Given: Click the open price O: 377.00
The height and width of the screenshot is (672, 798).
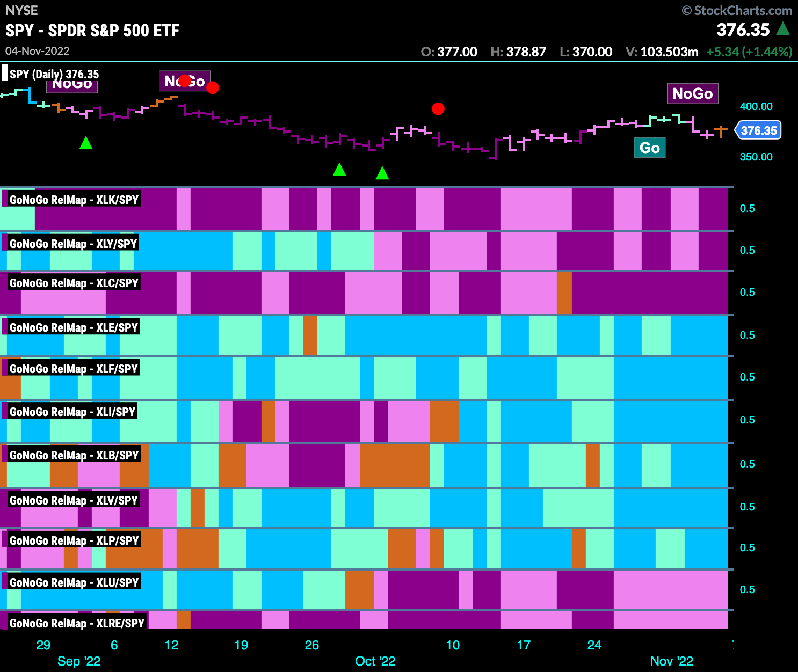Looking at the screenshot, I should pos(449,52).
